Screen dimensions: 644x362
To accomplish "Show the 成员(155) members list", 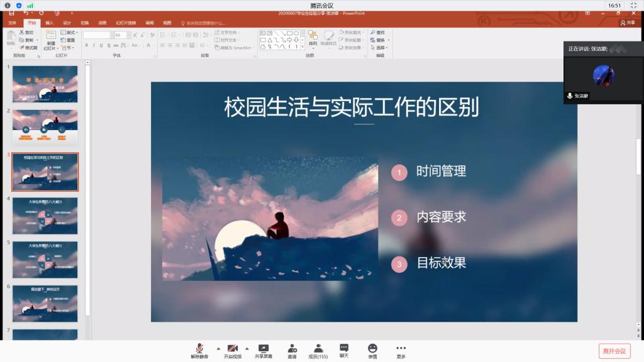I will [x=318, y=351].
